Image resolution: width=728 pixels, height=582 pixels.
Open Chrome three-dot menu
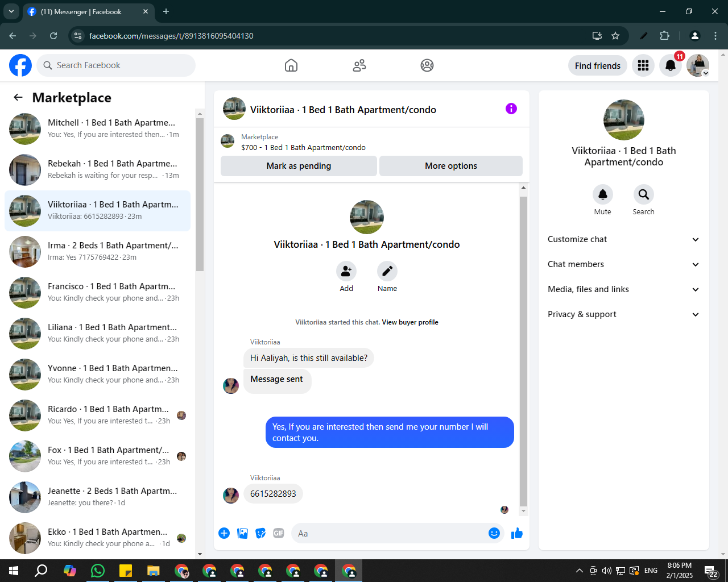715,36
